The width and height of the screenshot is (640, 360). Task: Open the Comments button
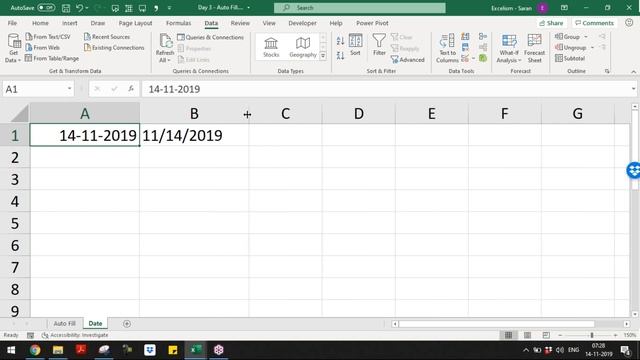[594, 23]
